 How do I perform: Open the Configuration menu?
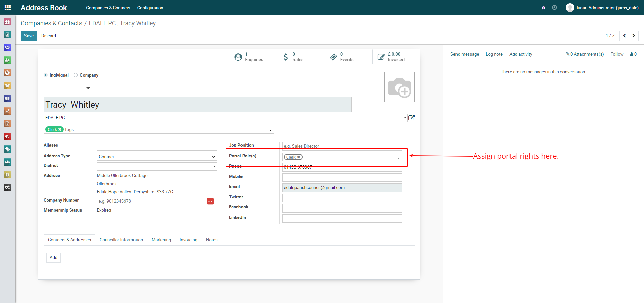(150, 8)
